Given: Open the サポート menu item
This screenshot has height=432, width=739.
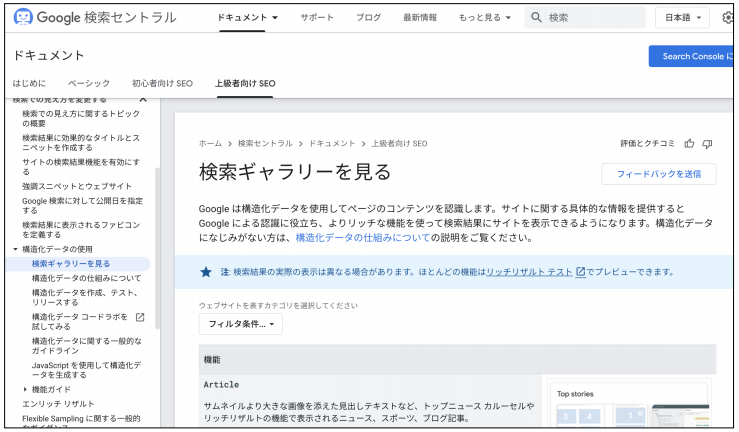Looking at the screenshot, I should point(317,18).
